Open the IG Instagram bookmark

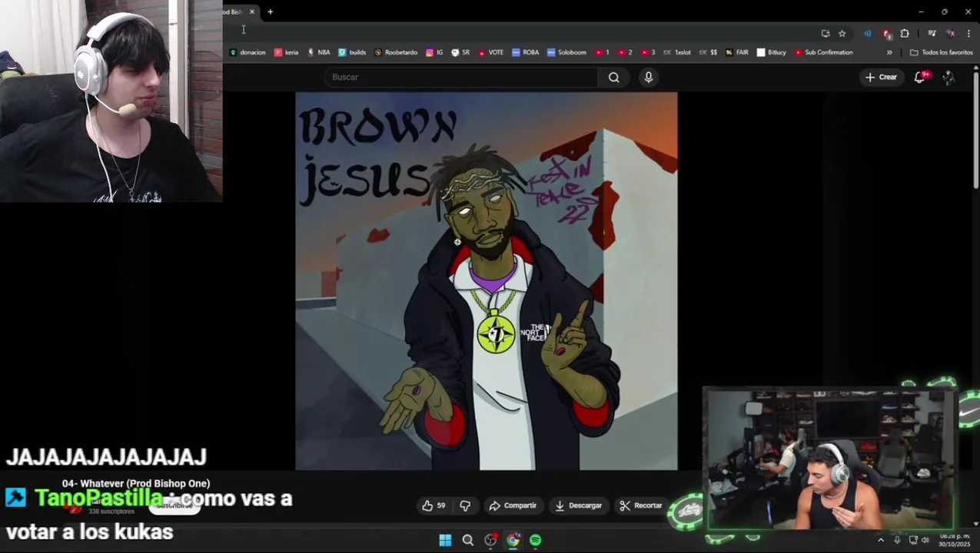434,52
